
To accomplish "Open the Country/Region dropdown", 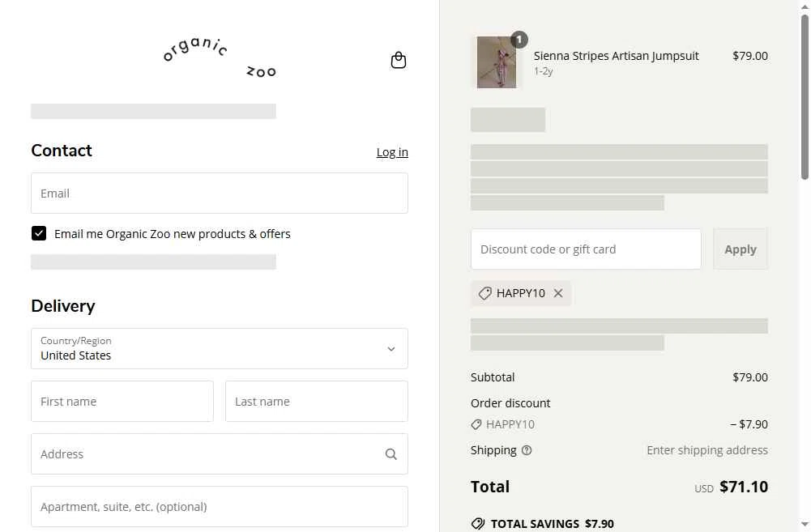I will pyautogui.click(x=220, y=348).
